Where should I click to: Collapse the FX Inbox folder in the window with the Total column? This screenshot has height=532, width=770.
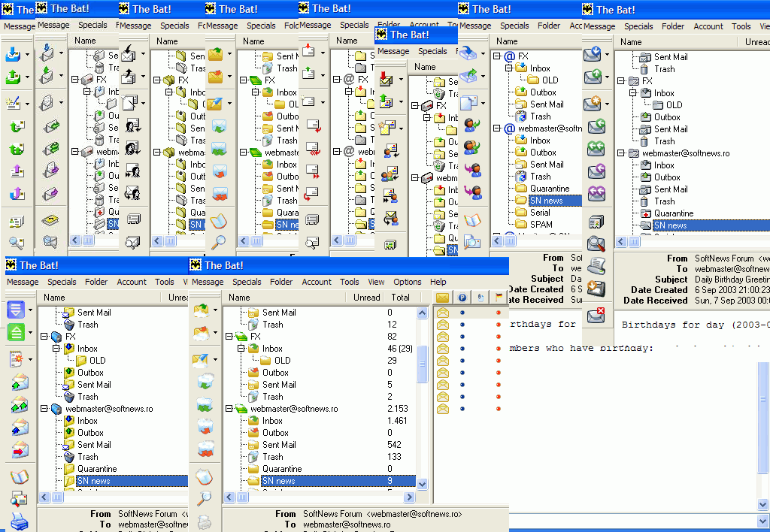coord(241,348)
